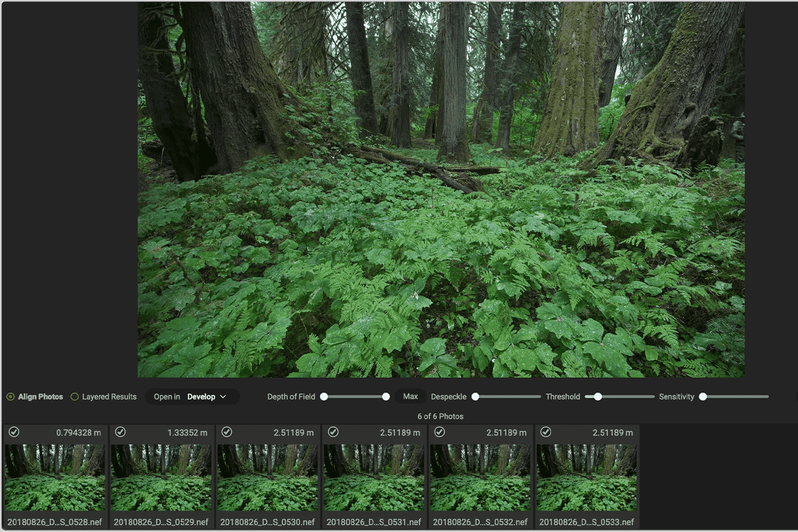Click the Despeckle slider handle

click(475, 397)
